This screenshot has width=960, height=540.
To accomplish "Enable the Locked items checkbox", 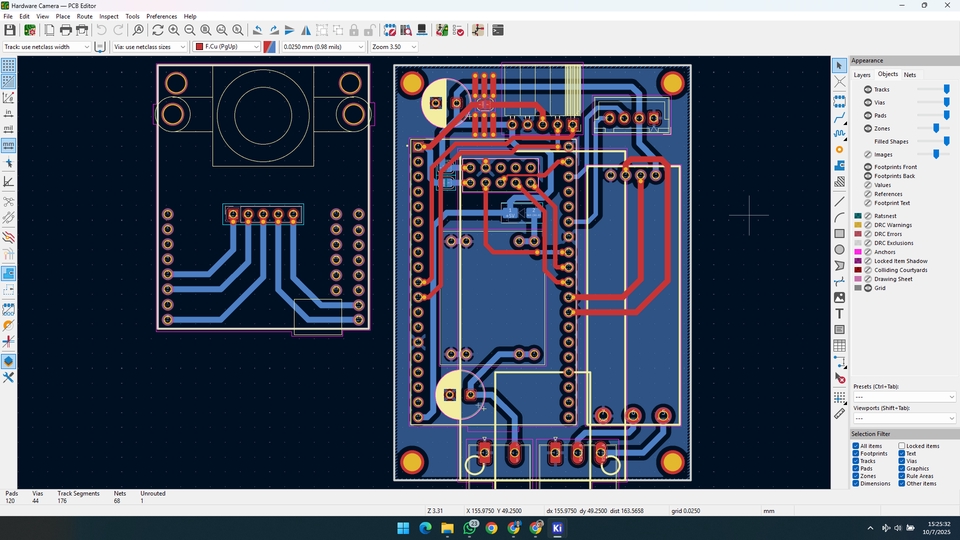I will [902, 446].
